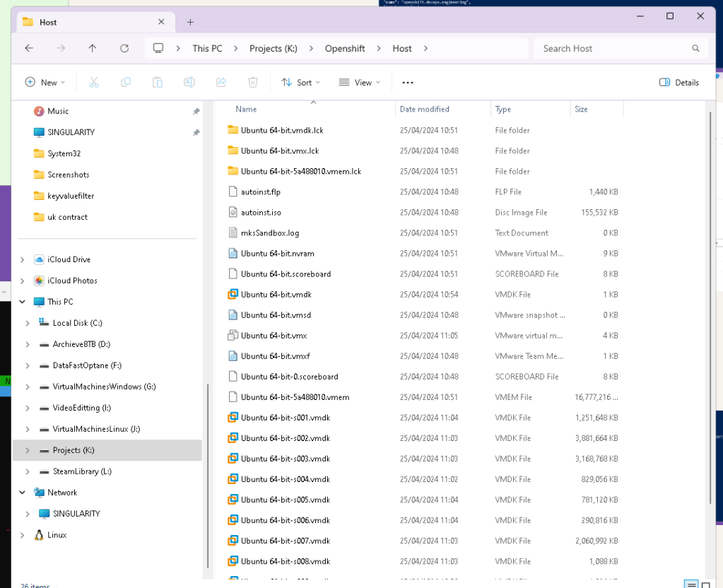Select VirtualMachinesWindows (G:) drive
Image resolution: width=723 pixels, height=588 pixels.
[x=104, y=387]
